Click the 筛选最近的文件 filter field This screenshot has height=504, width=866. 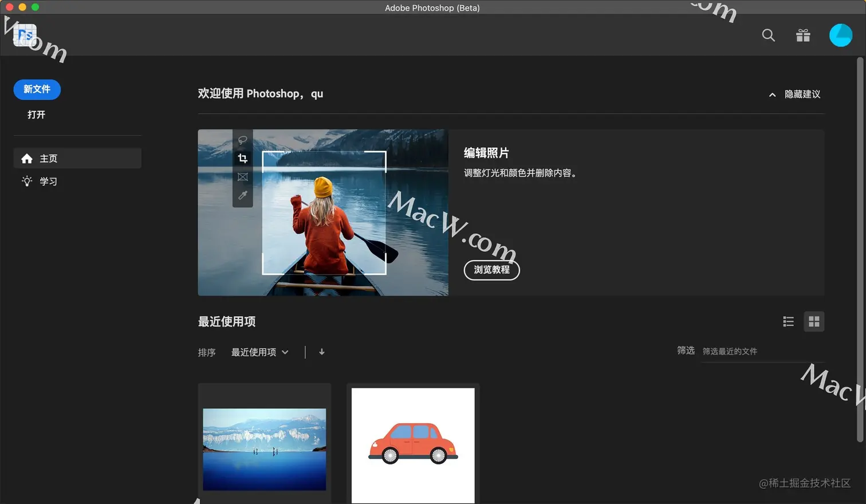tap(763, 352)
